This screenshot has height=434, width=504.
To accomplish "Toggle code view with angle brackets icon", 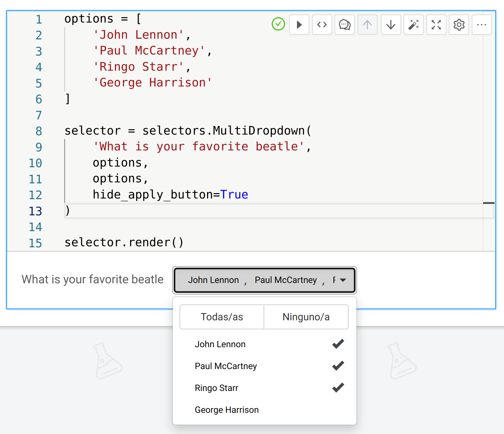I will 322,25.
